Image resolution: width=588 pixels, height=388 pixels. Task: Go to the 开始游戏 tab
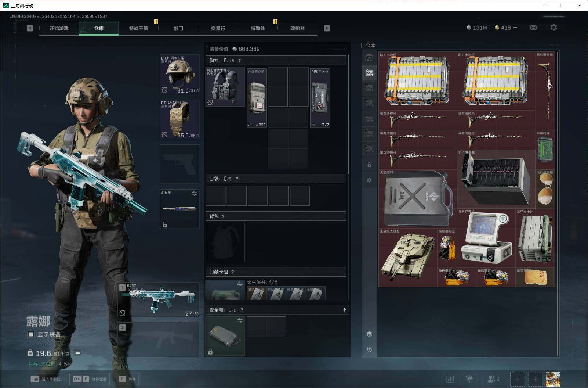click(x=59, y=28)
